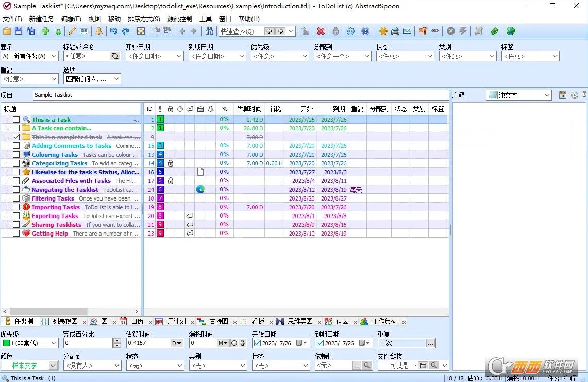The height and width of the screenshot is (382, 588).
Task: Print the tasklist with the printer icon
Action: tap(395, 31)
